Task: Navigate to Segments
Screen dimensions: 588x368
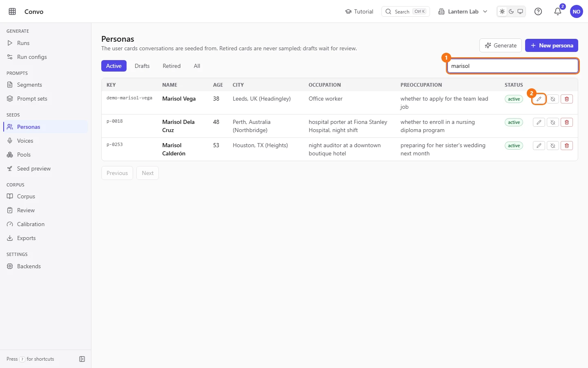Action: tap(45, 85)
